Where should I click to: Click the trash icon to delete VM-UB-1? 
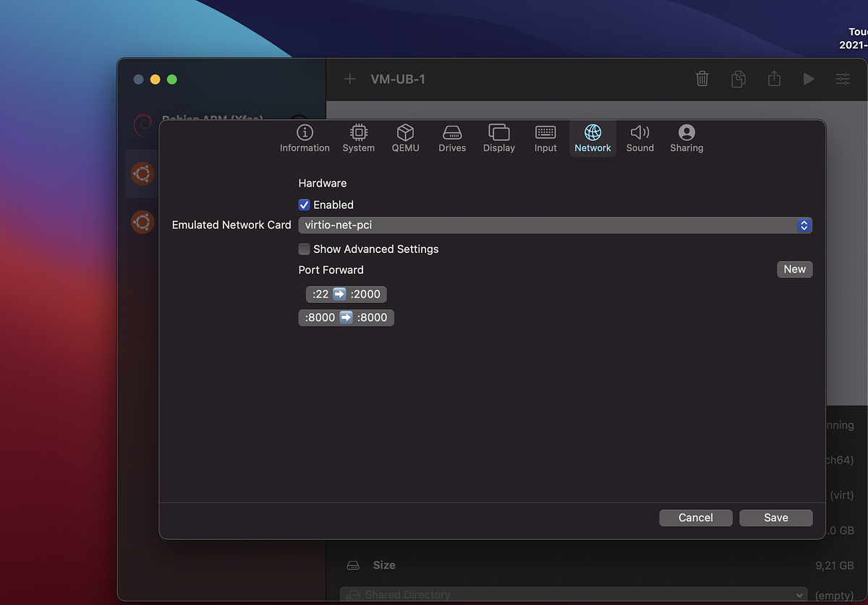702,79
